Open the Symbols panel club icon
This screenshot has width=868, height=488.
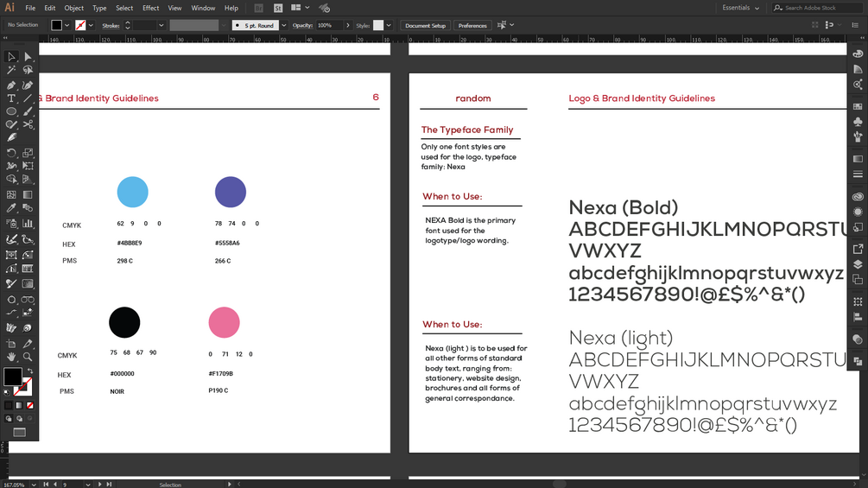click(858, 121)
